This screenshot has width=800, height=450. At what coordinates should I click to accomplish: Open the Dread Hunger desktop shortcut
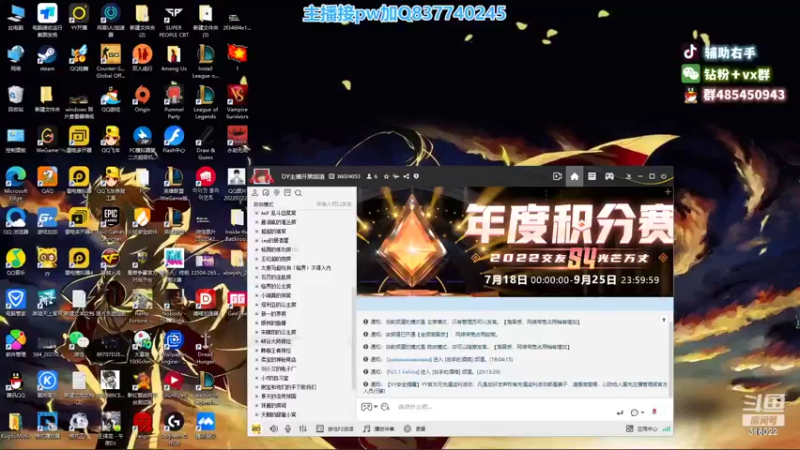[x=205, y=347]
